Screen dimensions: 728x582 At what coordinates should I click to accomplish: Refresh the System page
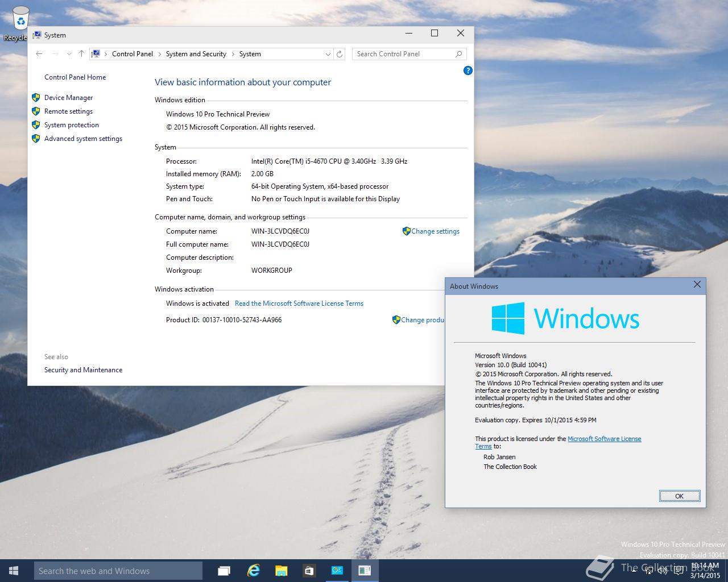340,54
